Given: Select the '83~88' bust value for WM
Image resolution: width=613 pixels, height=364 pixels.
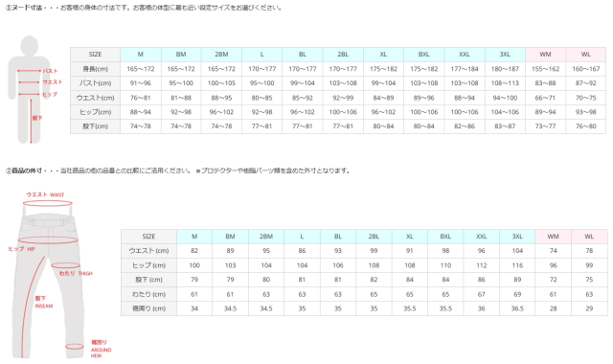Looking at the screenshot, I should 545,83.
